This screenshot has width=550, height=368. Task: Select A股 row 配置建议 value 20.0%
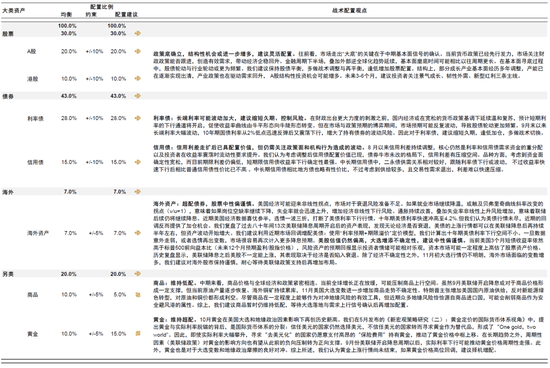coord(118,51)
